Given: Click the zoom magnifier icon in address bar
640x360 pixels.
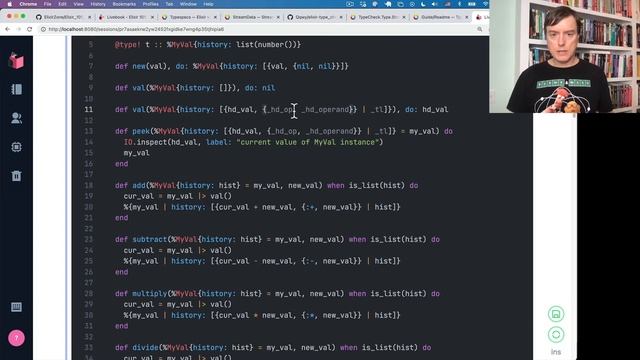Looking at the screenshot, I should click(480, 29).
